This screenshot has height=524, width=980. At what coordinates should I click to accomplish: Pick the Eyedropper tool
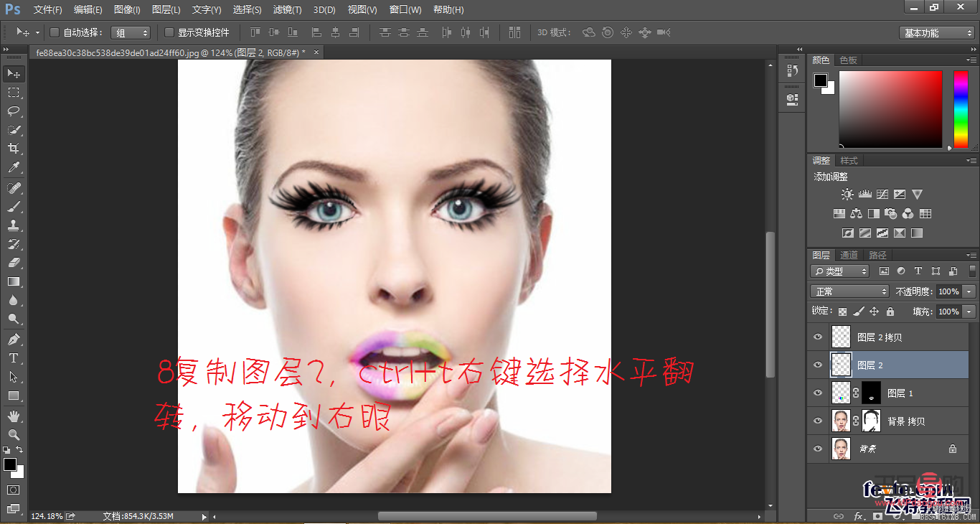[x=13, y=167]
